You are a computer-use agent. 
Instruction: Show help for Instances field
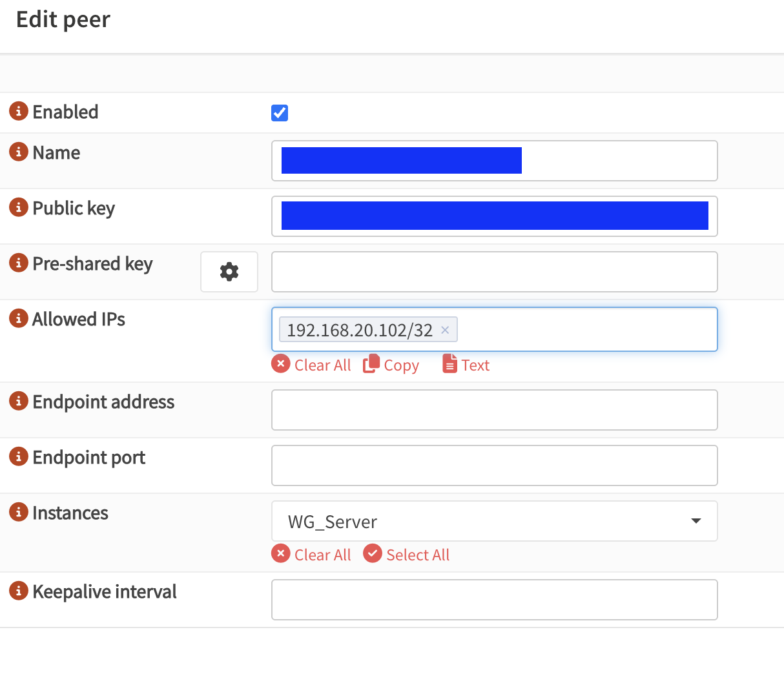click(19, 512)
